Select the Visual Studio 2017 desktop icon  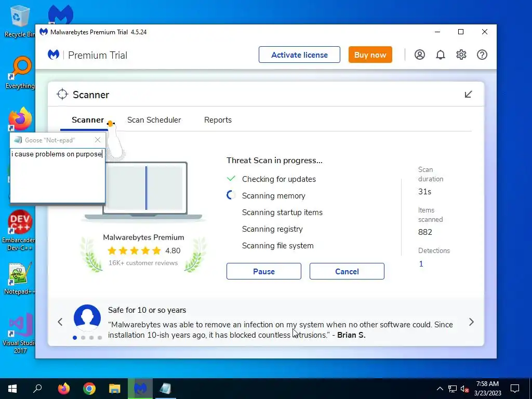pos(20,334)
